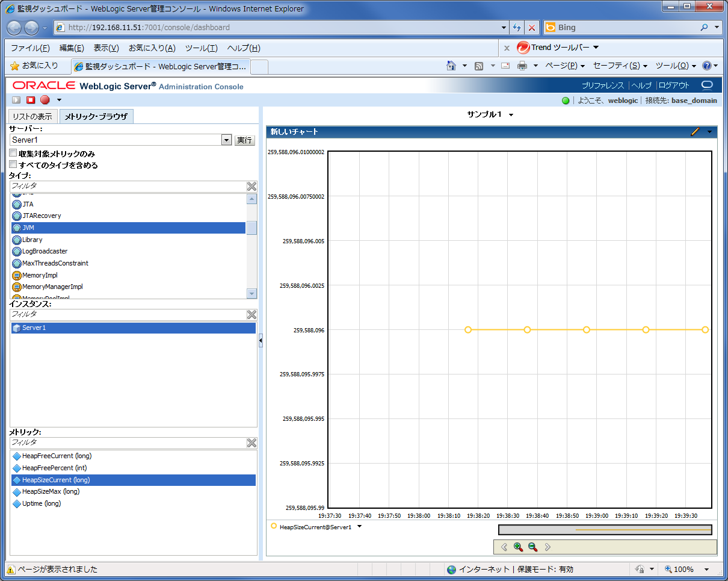
Task: Click the HeapSizeCurrent@Server1 legend color circle
Action: click(274, 526)
